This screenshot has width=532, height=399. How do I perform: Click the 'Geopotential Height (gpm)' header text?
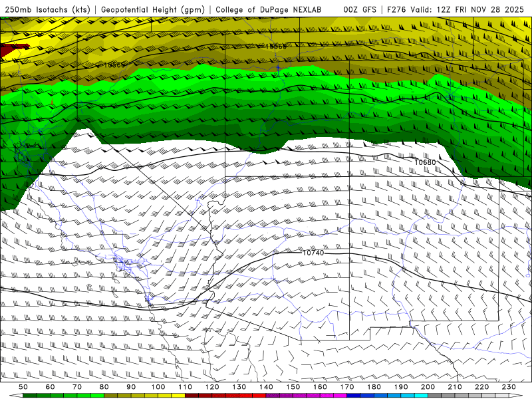(153, 9)
